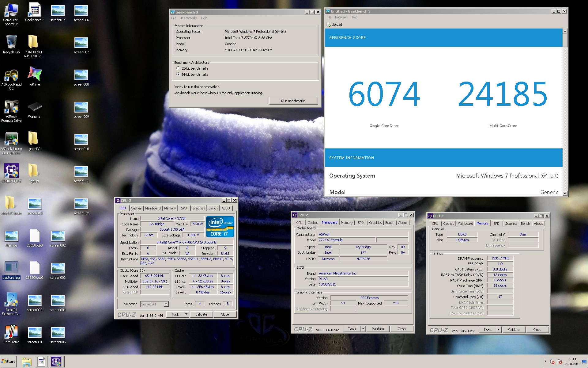Click multi-core score 24185
588x368 pixels.
pos(503,94)
